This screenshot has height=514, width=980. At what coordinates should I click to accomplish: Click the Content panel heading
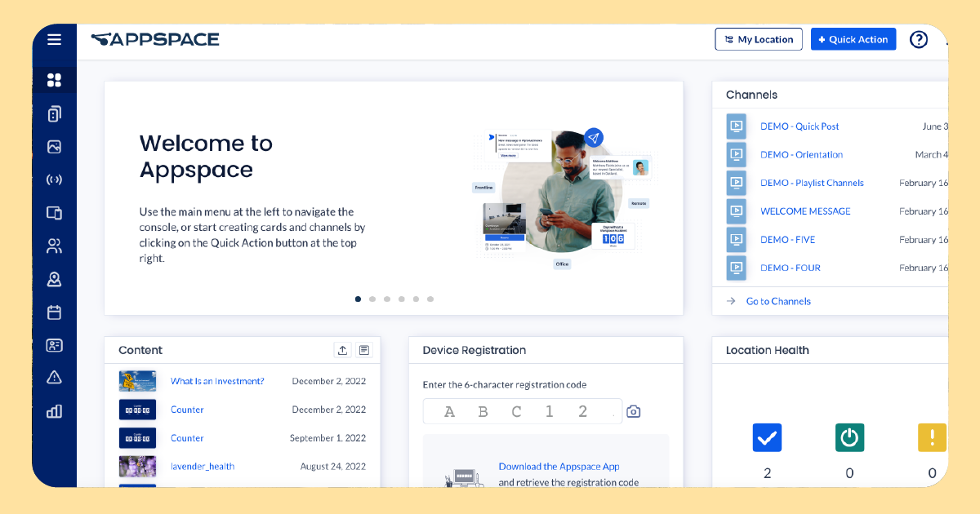point(140,350)
